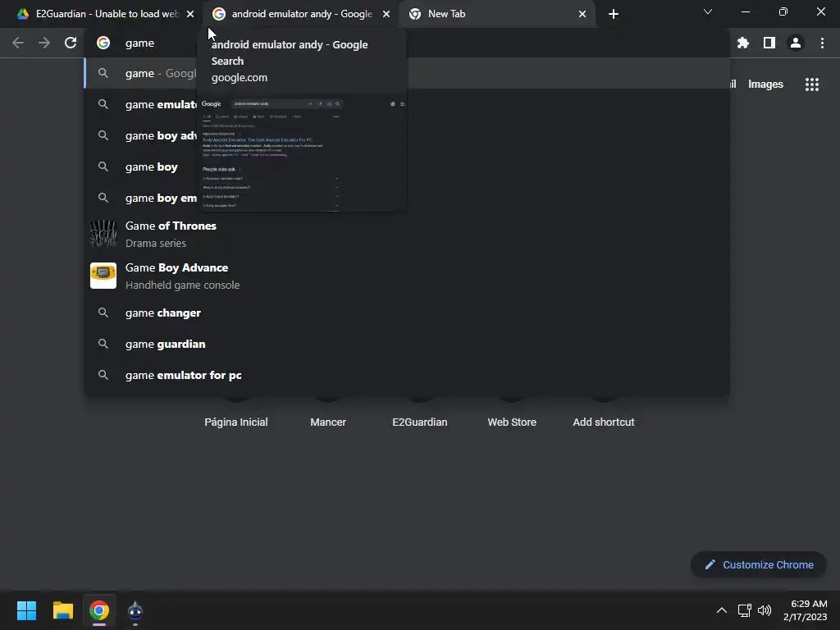The height and width of the screenshot is (630, 840).
Task: Reload the current page
Action: tap(71, 43)
